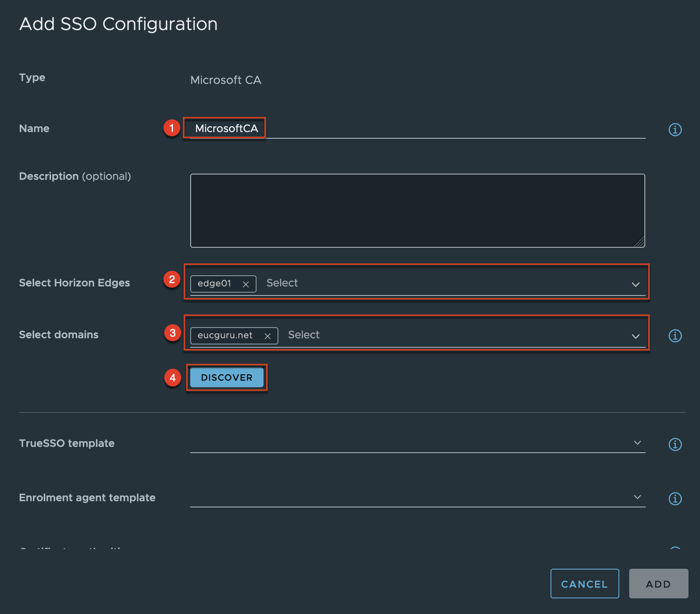Click the resize handle of Description box
The height and width of the screenshot is (614, 700).
tap(639, 242)
